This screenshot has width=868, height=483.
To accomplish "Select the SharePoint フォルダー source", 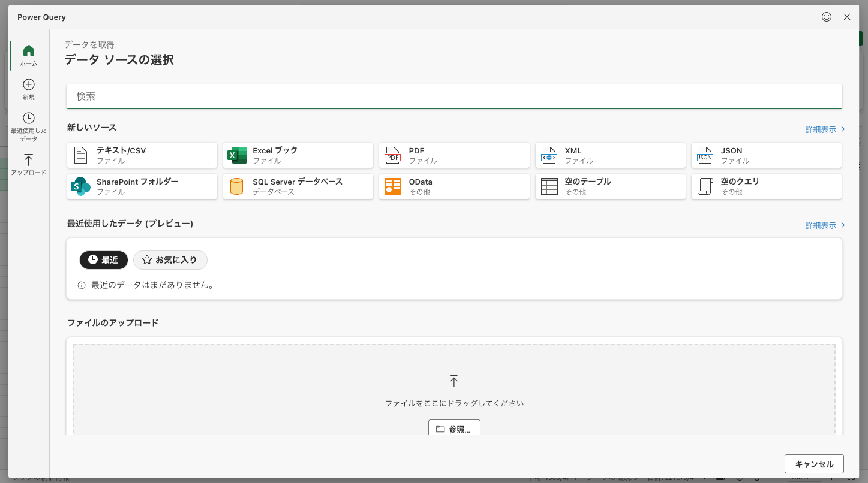I will [142, 186].
